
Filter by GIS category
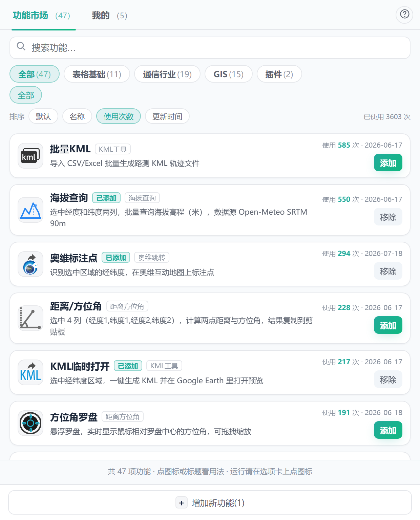229,74
